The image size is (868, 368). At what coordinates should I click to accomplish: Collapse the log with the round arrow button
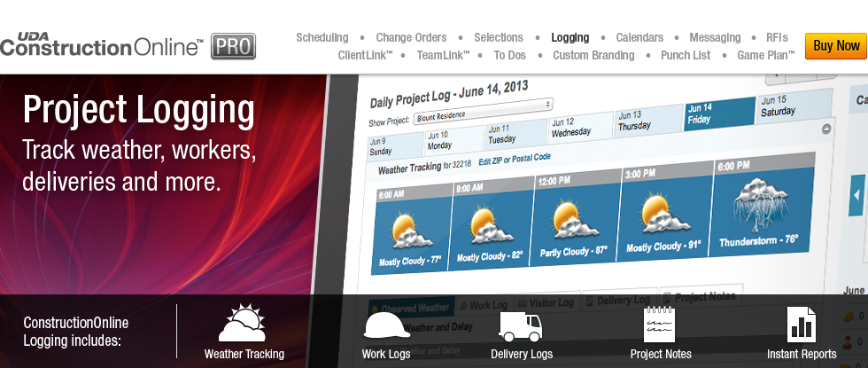click(x=825, y=129)
